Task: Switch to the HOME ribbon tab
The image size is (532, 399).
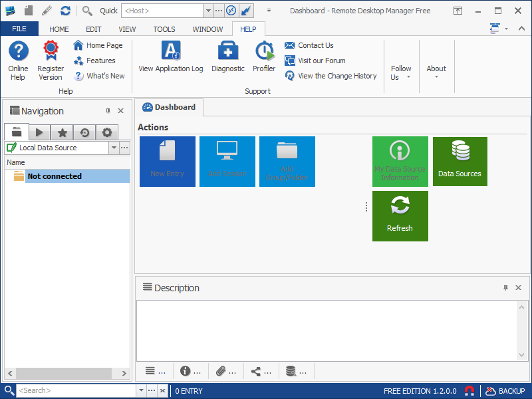Action: [59, 29]
